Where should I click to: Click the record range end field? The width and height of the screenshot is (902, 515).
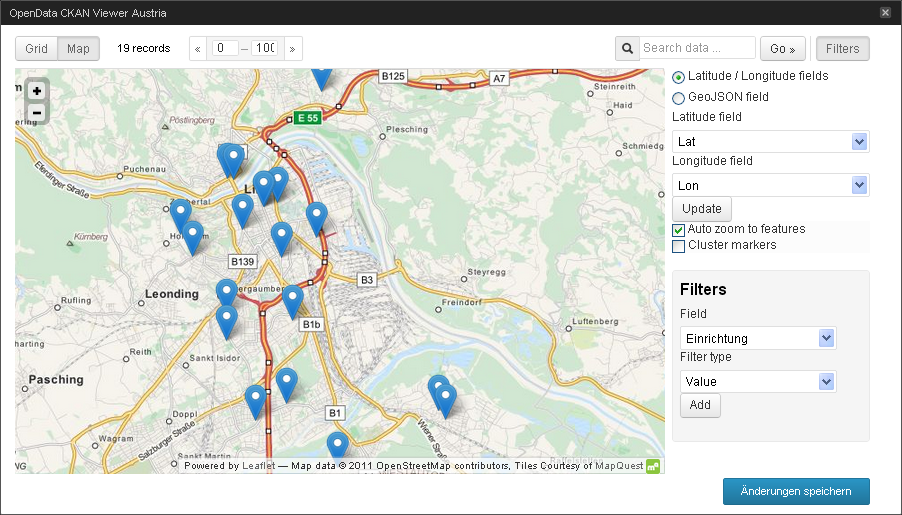pos(265,48)
